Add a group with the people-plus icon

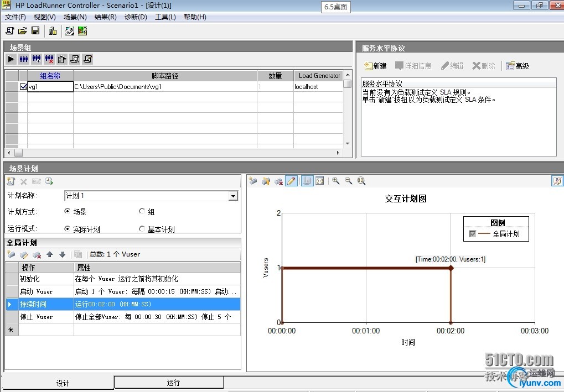pyautogui.click(x=37, y=59)
